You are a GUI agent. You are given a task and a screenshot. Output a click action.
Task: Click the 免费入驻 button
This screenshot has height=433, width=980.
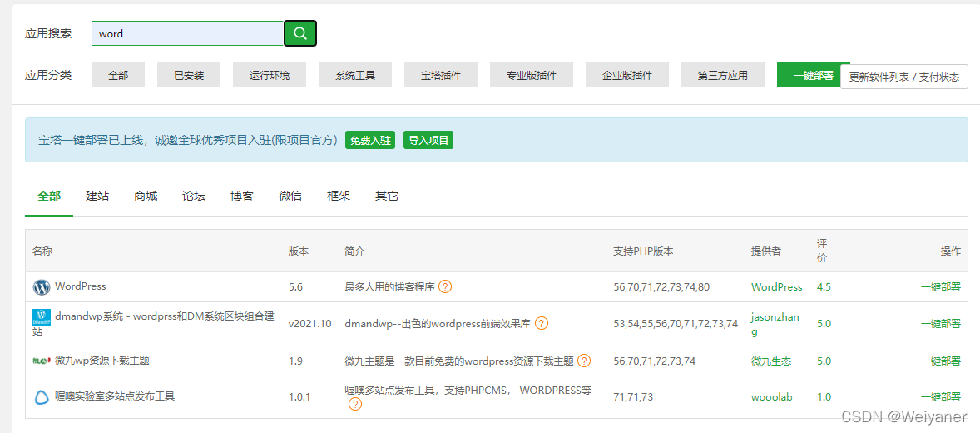[370, 140]
